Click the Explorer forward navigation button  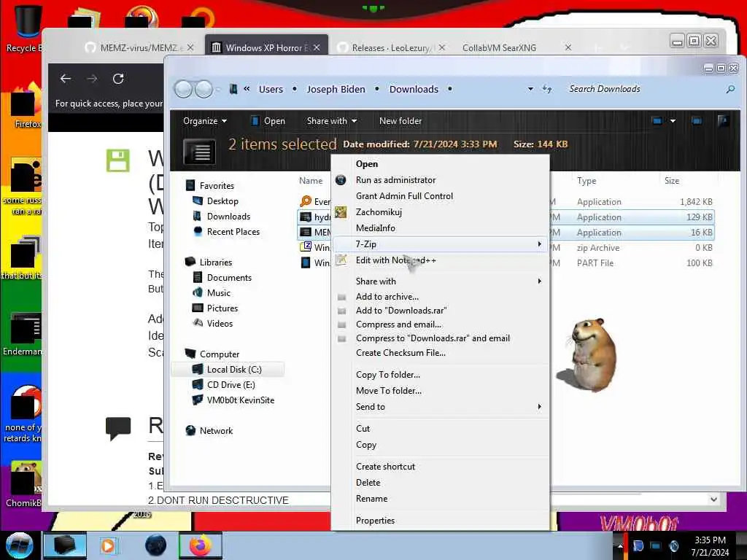coord(204,89)
